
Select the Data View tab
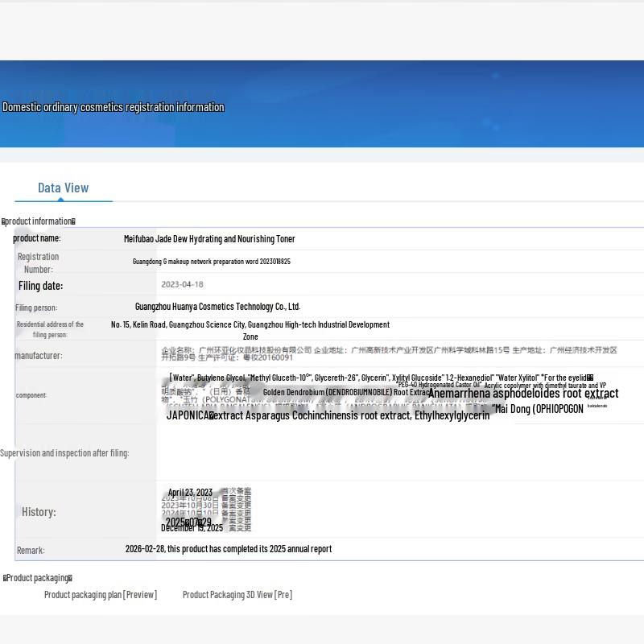[x=64, y=188]
